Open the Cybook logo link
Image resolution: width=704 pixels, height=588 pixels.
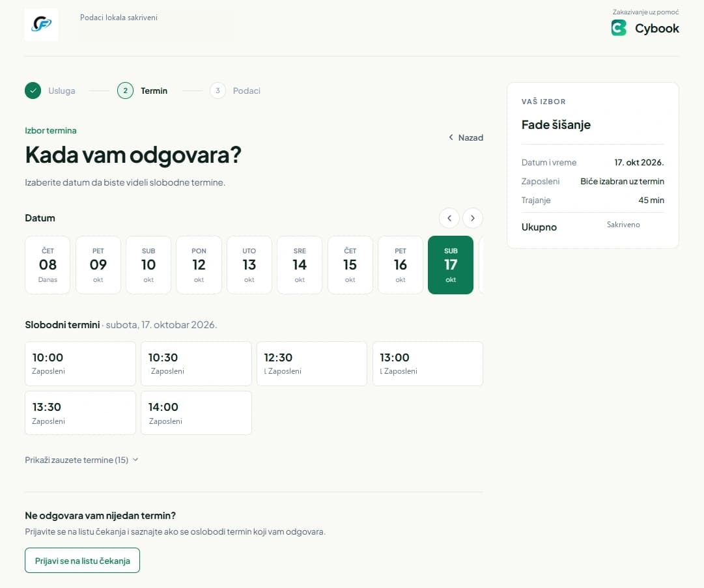tap(645, 28)
